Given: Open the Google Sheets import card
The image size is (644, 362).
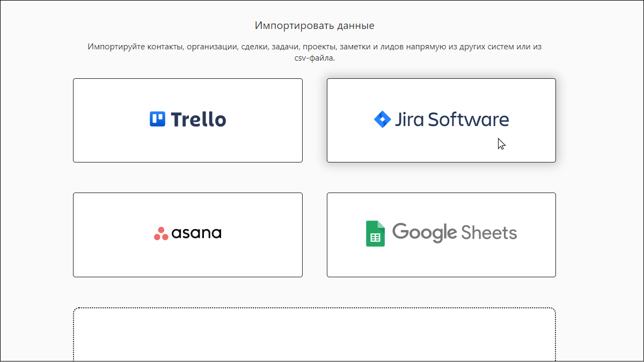Looking at the screenshot, I should (x=441, y=234).
